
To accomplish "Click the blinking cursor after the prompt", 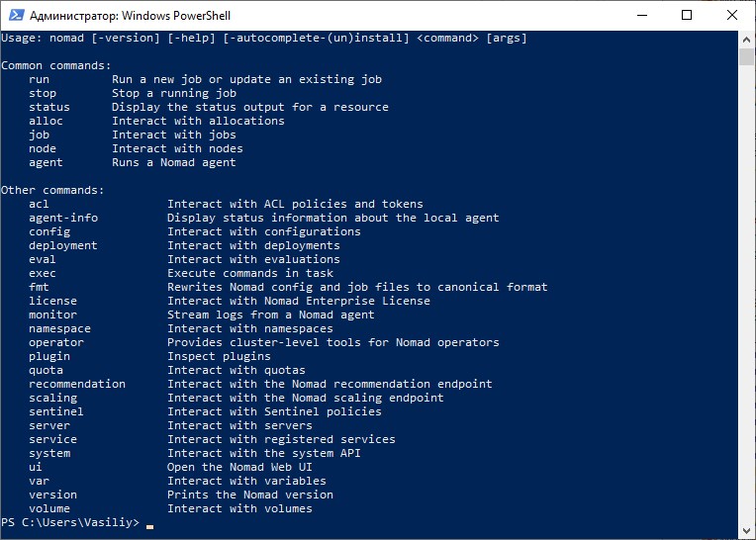I will tap(149, 524).
